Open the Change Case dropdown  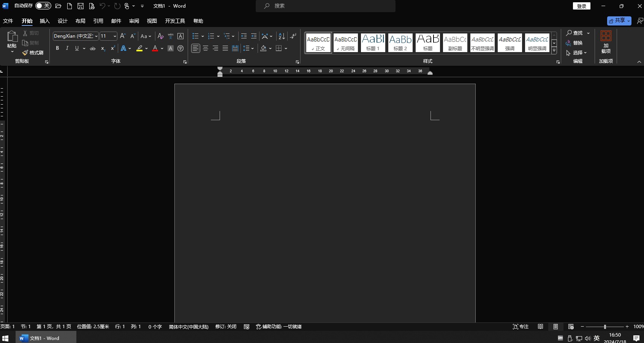click(146, 36)
